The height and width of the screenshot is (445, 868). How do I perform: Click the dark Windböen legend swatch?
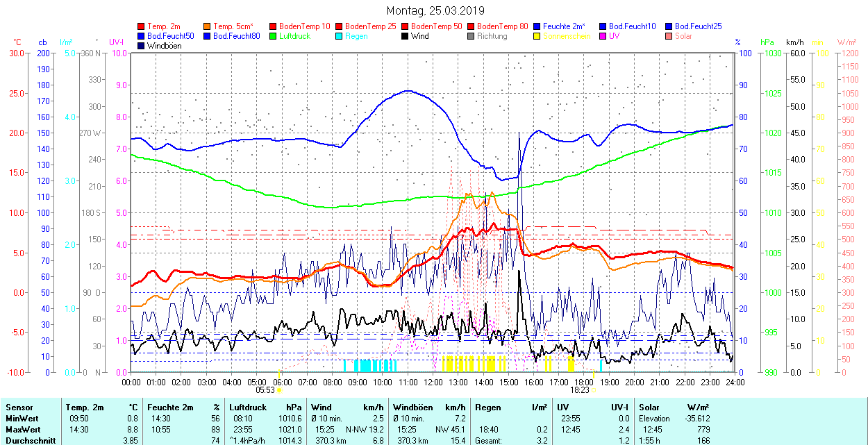(x=141, y=46)
